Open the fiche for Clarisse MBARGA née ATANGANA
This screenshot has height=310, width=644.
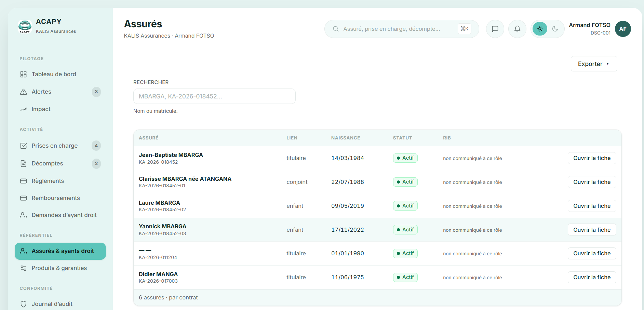pyautogui.click(x=592, y=182)
